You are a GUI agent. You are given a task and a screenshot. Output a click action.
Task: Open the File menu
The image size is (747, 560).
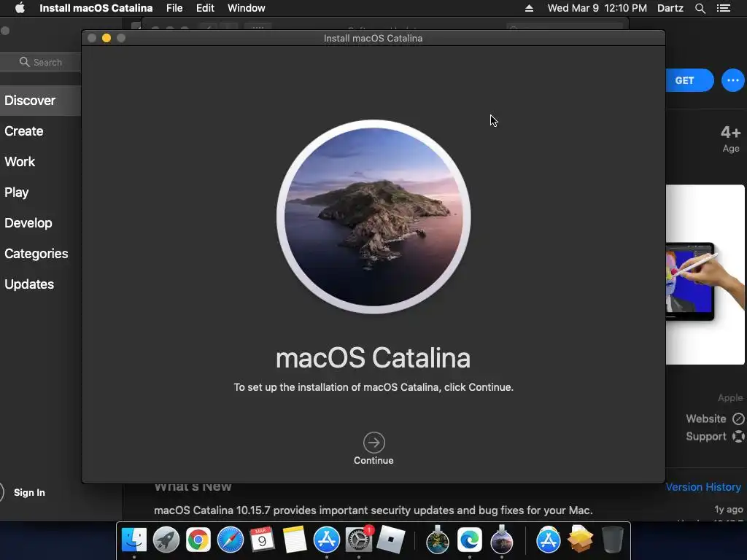coord(174,8)
